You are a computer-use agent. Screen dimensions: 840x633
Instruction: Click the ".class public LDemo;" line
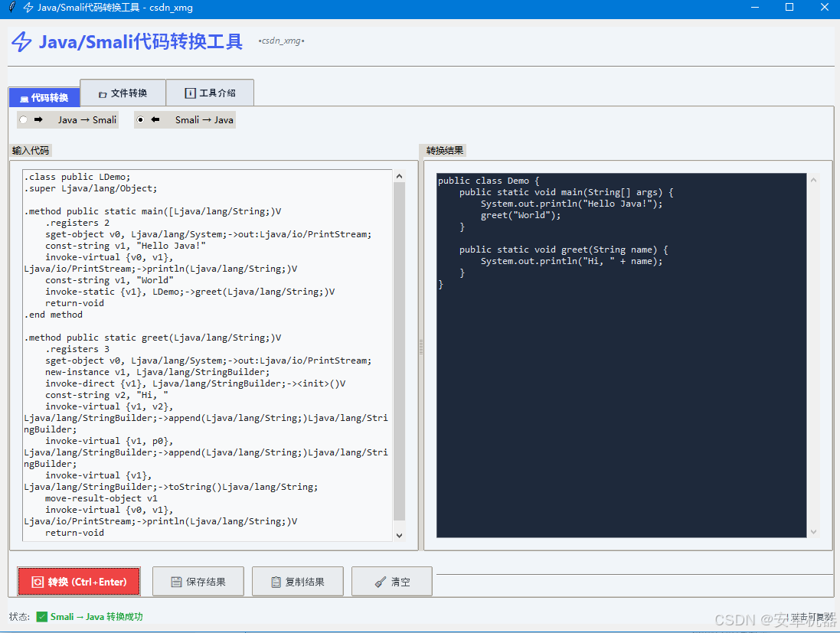point(77,177)
